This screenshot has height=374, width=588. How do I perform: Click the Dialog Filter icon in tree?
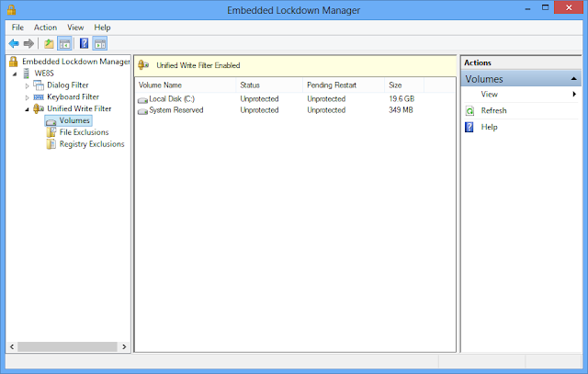pos(39,85)
